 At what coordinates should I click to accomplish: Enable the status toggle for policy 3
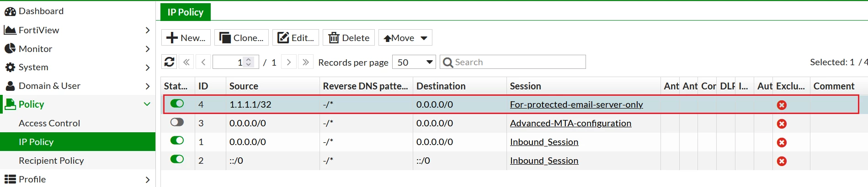point(177,122)
